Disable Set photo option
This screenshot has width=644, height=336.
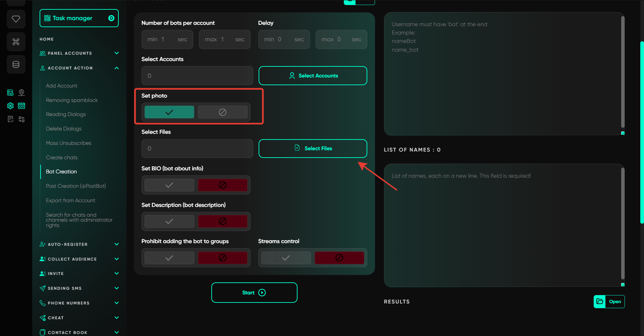click(222, 112)
